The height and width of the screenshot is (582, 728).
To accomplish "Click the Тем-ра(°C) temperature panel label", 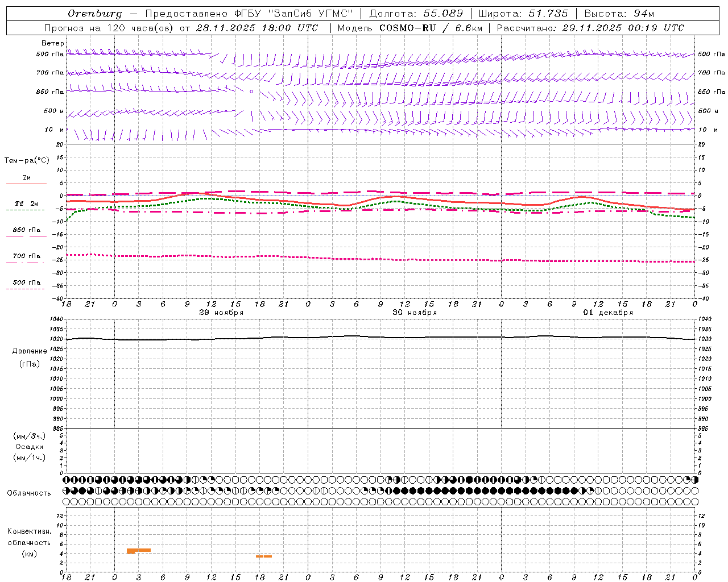I will click(x=27, y=161).
